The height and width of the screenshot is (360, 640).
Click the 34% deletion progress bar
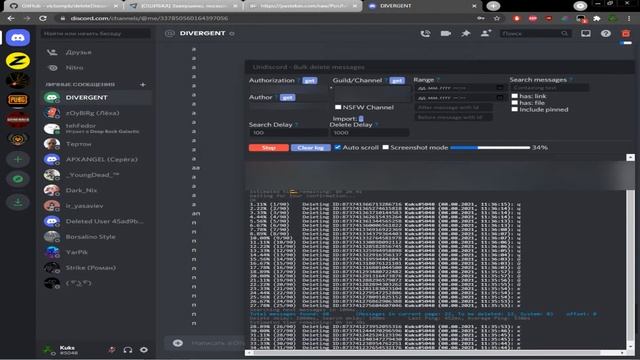point(490,147)
